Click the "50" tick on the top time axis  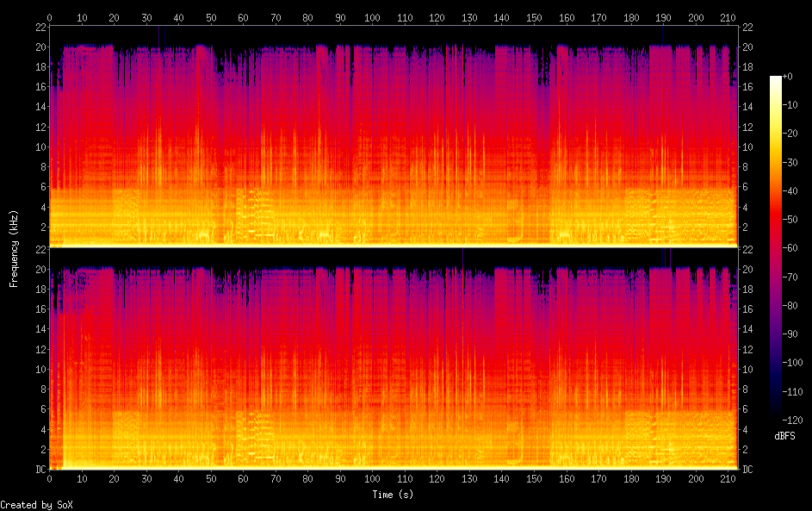(x=211, y=16)
